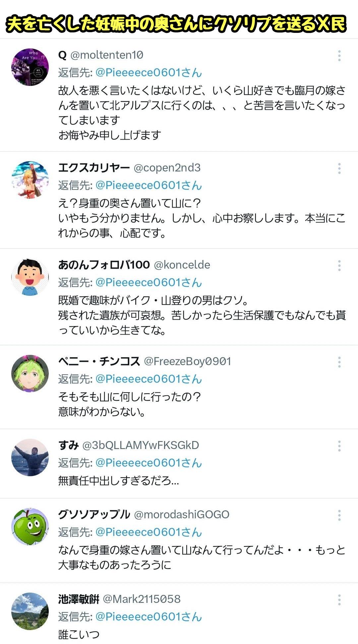The width and height of the screenshot is (358, 644).
Task: Open three-dot menu on ペニー・チンコス's reply
Action: (339, 362)
